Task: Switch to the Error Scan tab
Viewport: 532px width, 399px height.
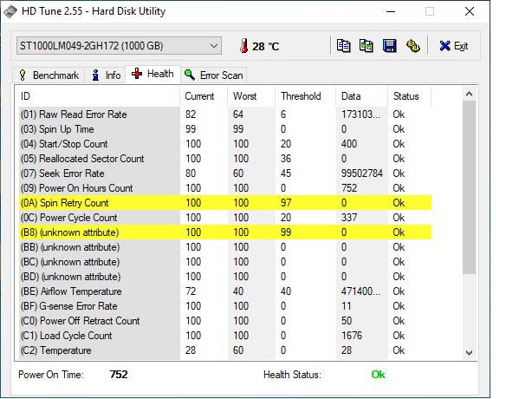Action: tap(214, 75)
